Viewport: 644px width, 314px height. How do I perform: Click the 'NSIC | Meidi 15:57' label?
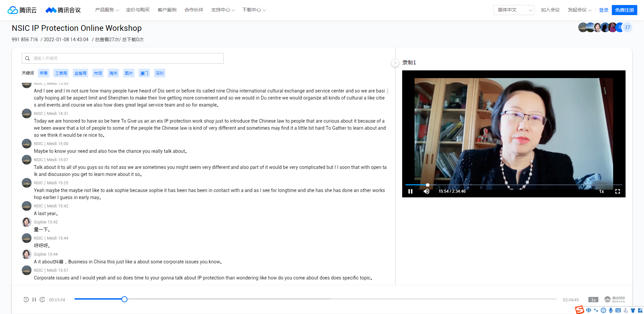[51, 270]
